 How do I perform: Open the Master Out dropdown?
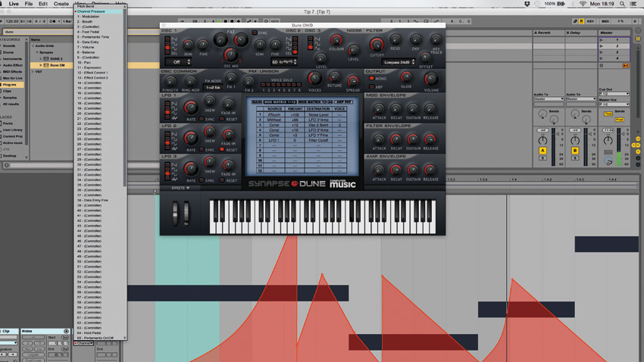pos(614,105)
